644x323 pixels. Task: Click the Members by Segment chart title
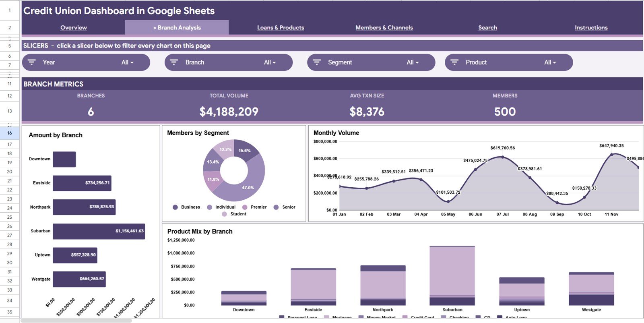(x=198, y=133)
